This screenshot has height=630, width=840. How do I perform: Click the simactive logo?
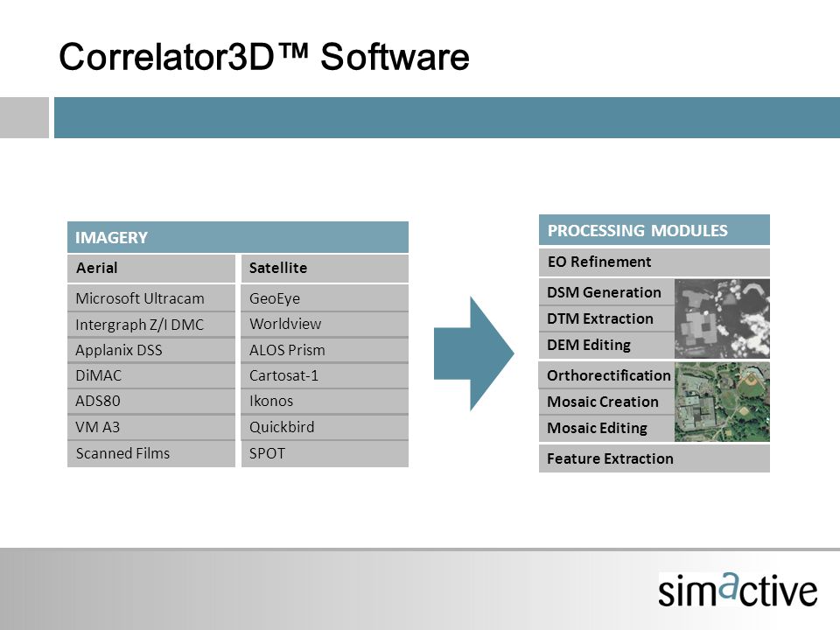[738, 589]
